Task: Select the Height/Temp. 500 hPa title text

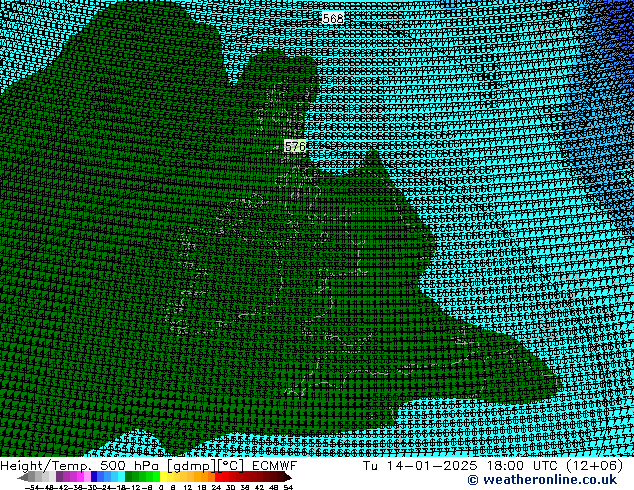Action: (80, 466)
